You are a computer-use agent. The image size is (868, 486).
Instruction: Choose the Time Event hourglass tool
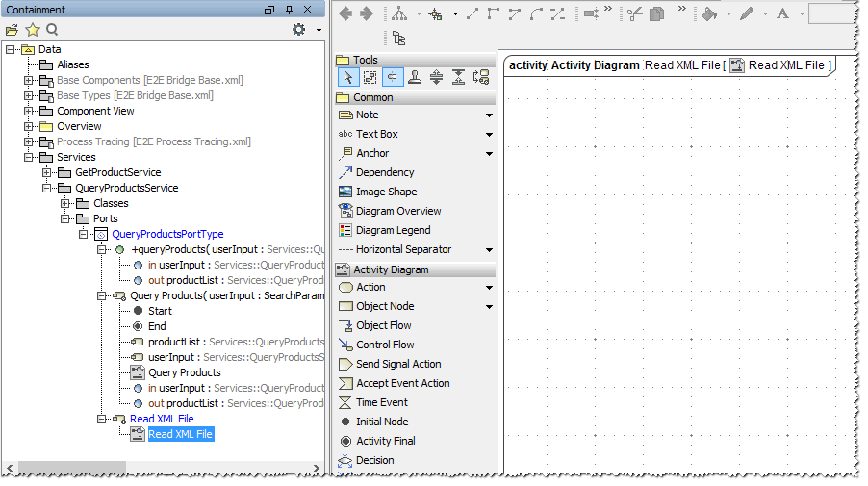[346, 402]
